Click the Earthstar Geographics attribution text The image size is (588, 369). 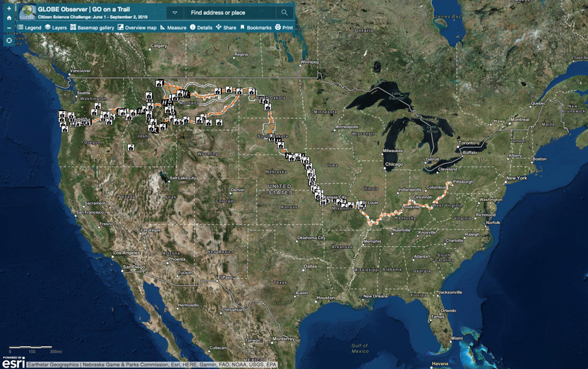[53, 364]
